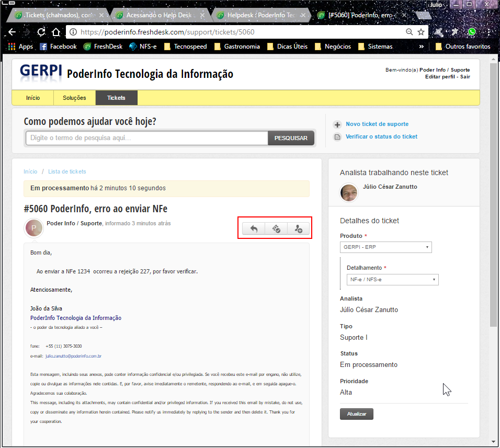Click the Em processamento status banner text
Image resolution: width=500 pixels, height=448 pixels.
pyautogui.click(x=98, y=188)
